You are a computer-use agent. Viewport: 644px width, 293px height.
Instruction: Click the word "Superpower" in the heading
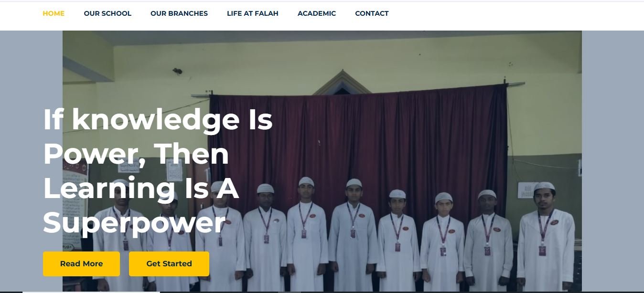click(134, 222)
